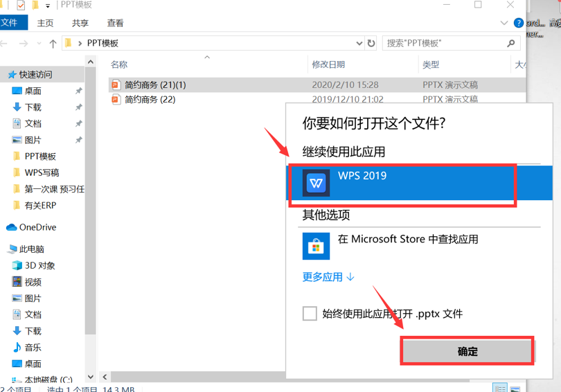Click presentation icon of 简约商务 (22)
Screen dimensions: 561x392
click(116, 99)
